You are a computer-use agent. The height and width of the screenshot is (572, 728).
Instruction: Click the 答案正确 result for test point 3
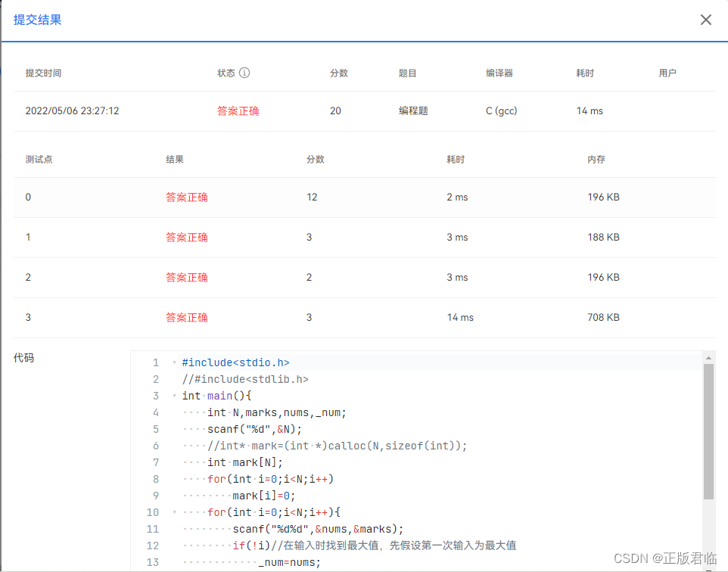click(187, 318)
